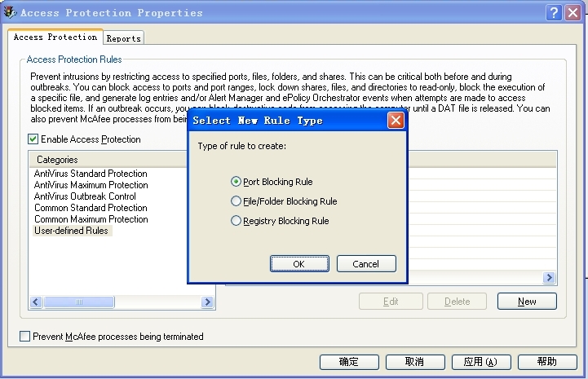Close the Select New Rule Type dialog
Viewport: 588px width, 379px height.
396,121
